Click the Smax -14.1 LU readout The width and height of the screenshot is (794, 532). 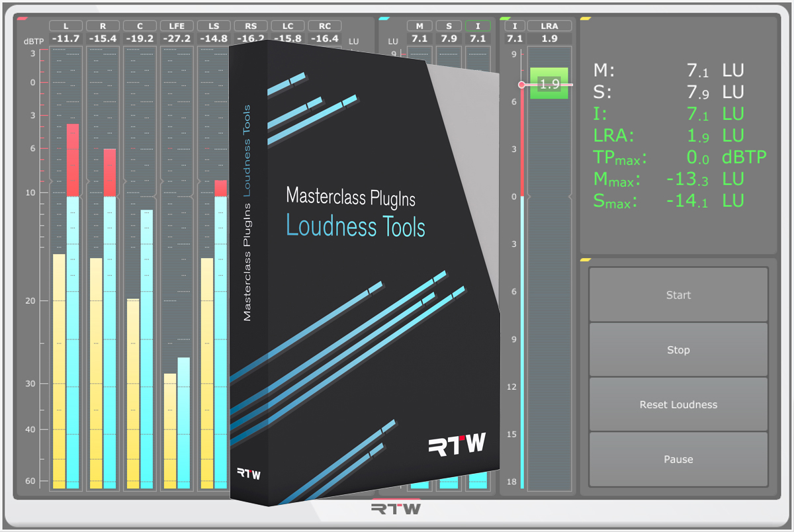669,201
